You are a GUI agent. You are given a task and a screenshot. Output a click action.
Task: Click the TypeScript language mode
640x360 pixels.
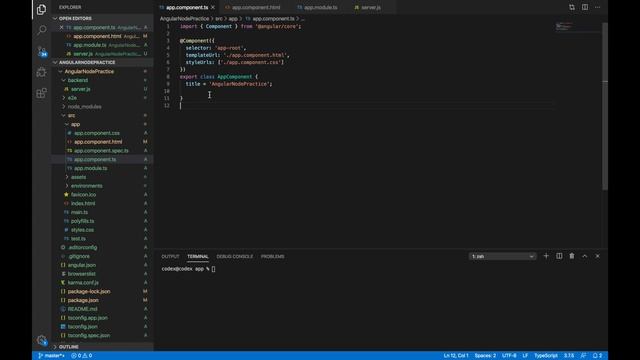click(x=546, y=356)
